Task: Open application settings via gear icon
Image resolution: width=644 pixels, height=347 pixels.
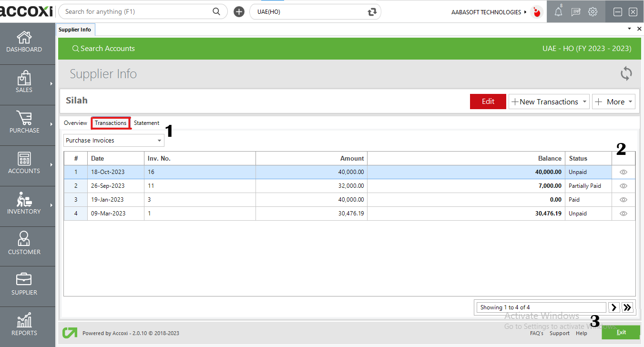Action: [x=593, y=11]
